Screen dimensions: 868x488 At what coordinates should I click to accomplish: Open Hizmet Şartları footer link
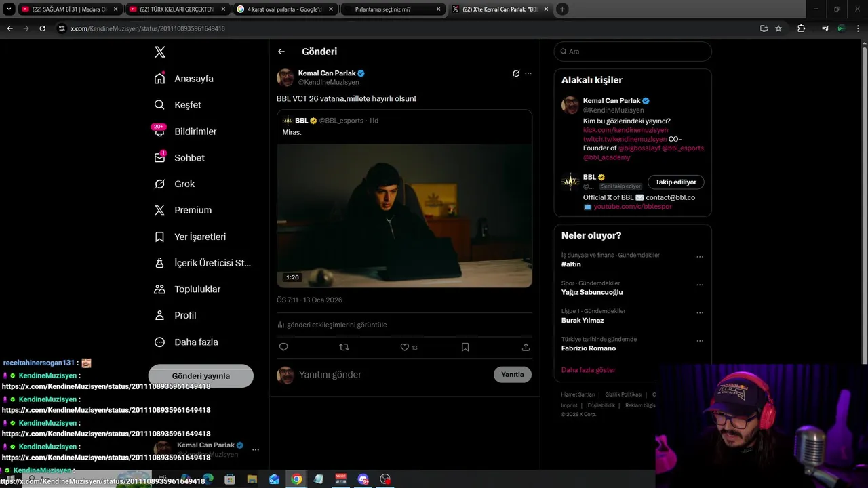(578, 394)
